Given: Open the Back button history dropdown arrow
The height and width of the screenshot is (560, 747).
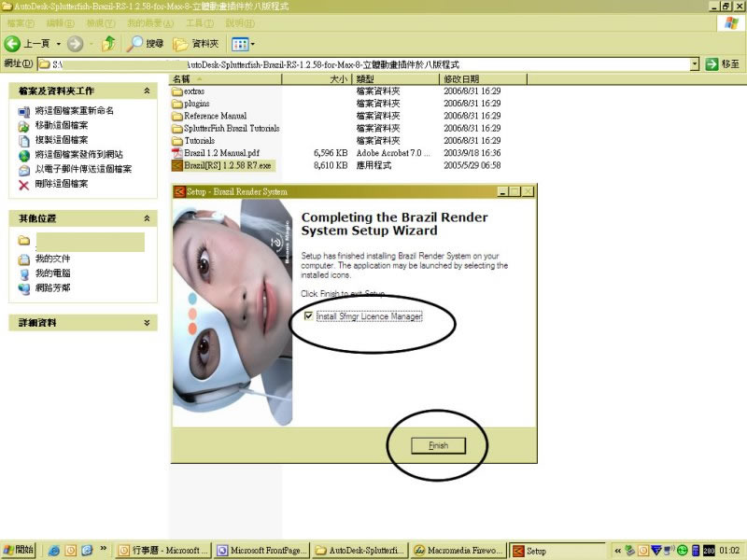Looking at the screenshot, I should point(59,44).
